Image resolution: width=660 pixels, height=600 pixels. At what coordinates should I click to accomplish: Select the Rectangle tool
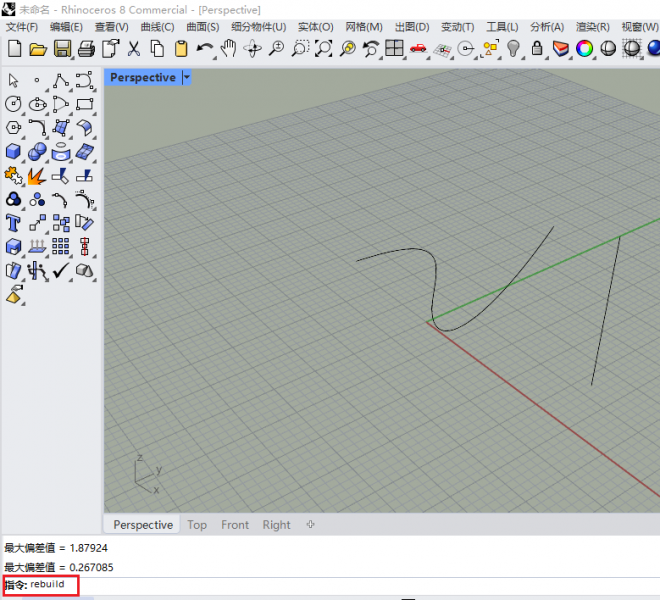(85, 104)
